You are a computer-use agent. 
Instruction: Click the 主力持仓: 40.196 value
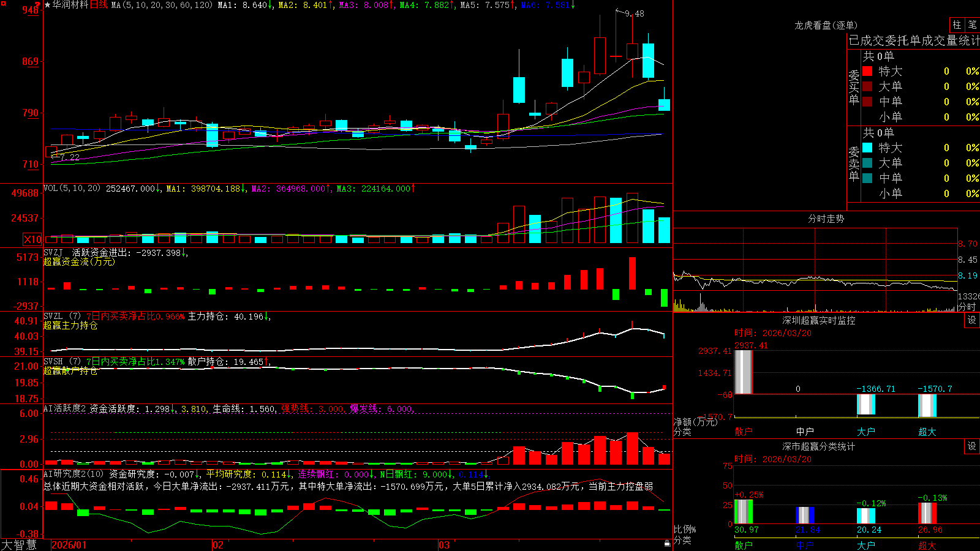point(225,317)
